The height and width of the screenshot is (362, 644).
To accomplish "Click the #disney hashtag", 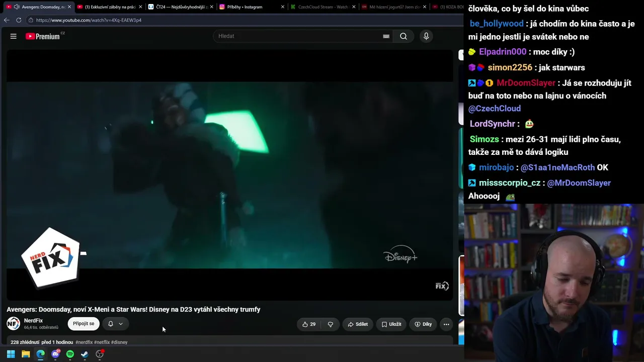I will [x=119, y=342].
